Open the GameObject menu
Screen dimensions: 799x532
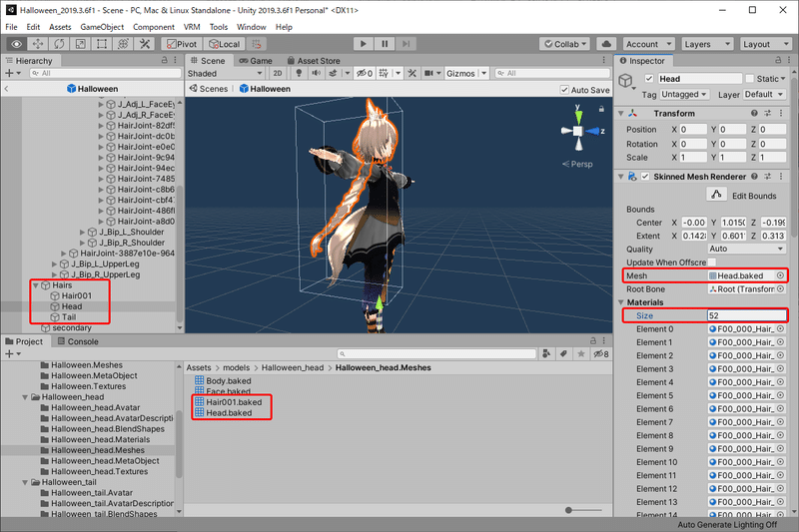click(x=102, y=27)
